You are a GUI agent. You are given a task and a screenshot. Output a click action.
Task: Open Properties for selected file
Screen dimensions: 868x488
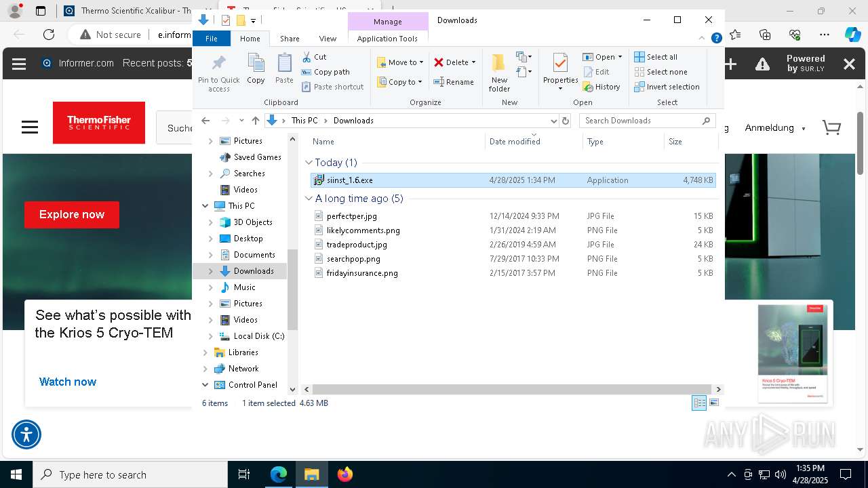pyautogui.click(x=560, y=73)
